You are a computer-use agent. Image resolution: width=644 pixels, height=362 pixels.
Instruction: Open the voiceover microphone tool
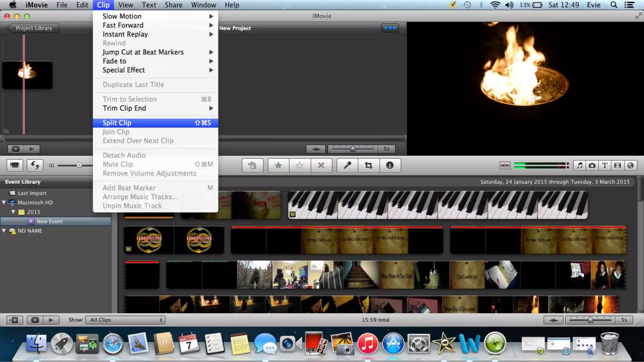(347, 165)
